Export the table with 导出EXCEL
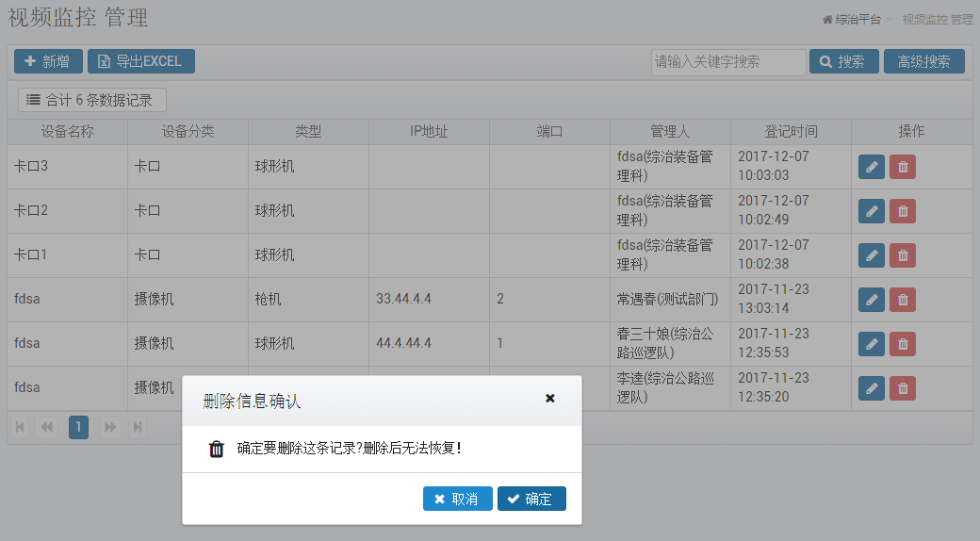The image size is (980, 541). tap(141, 61)
